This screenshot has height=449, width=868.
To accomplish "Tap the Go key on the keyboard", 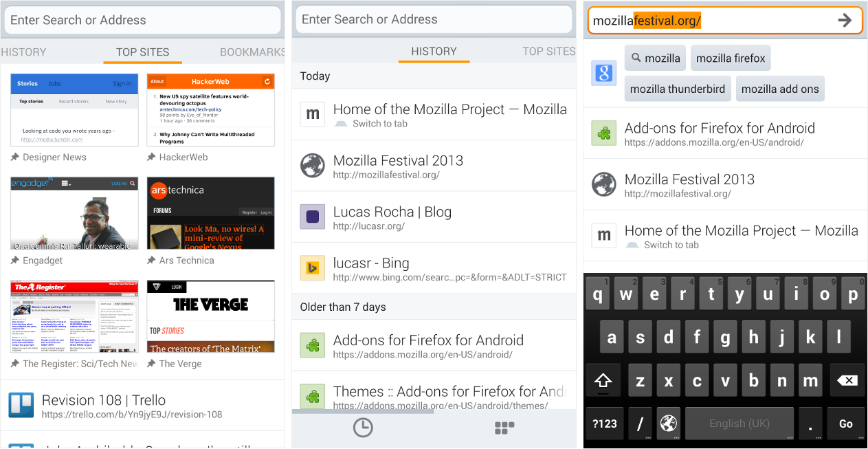I will (x=846, y=424).
